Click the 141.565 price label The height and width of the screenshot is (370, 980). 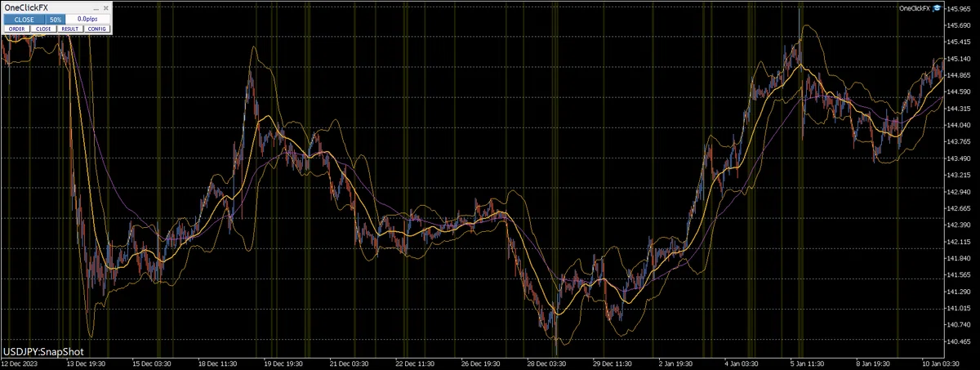[959, 275]
